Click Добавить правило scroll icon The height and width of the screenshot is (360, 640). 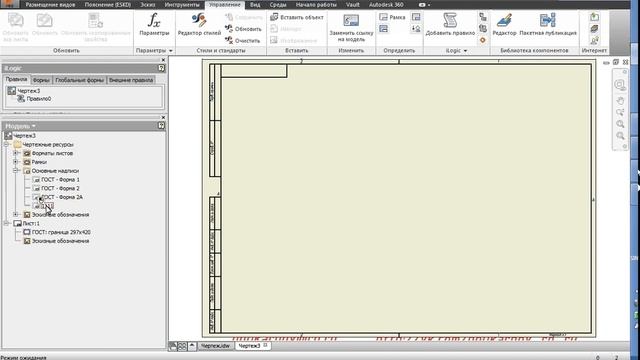pos(450,20)
